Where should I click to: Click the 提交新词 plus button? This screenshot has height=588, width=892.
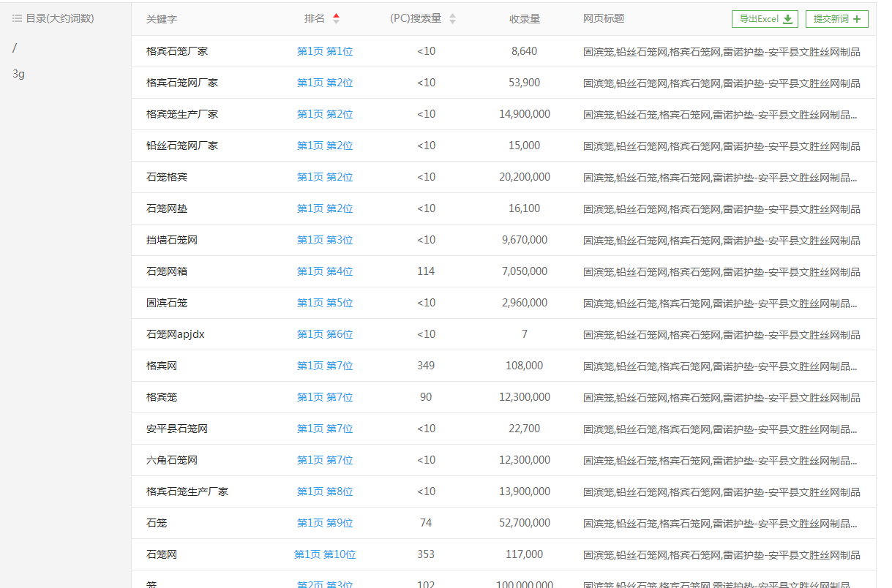pos(836,19)
